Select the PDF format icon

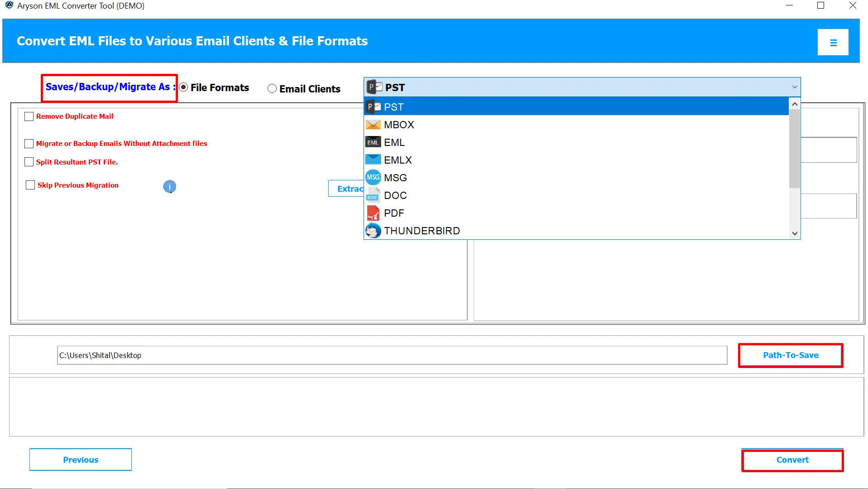373,213
